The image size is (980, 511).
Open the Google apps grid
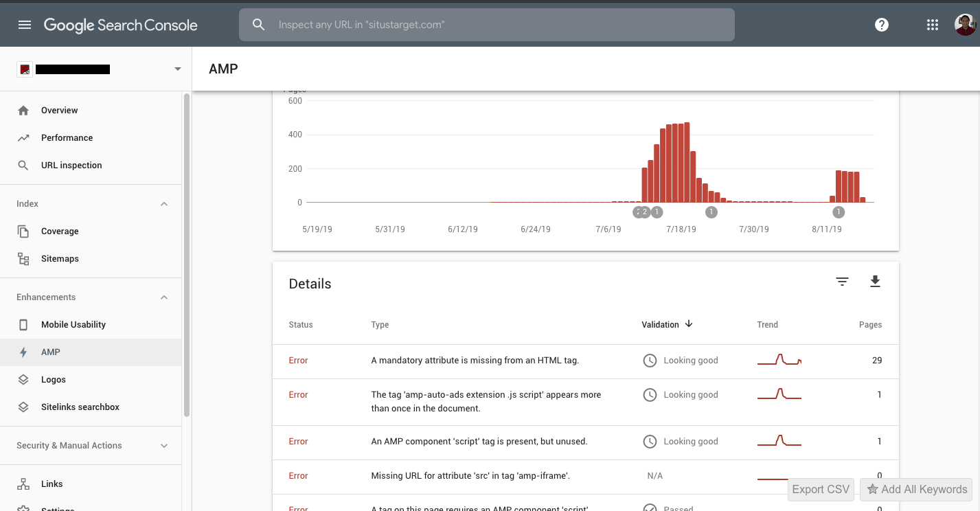coord(932,25)
